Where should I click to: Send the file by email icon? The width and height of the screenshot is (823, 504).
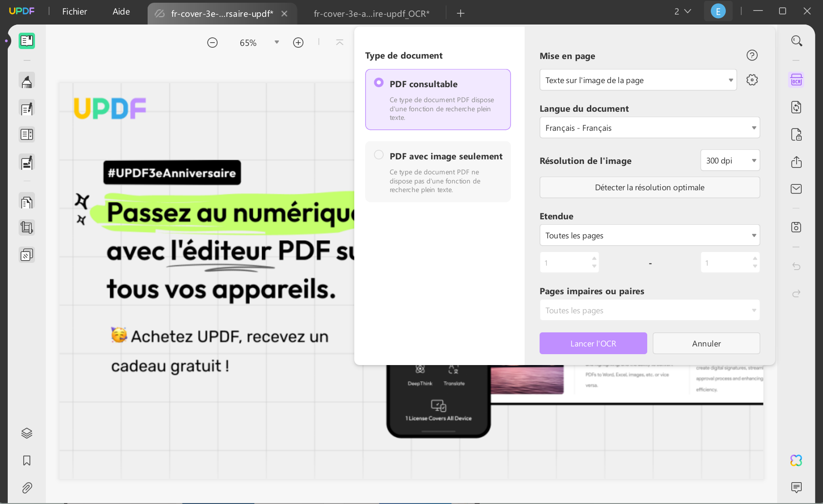pyautogui.click(x=797, y=189)
